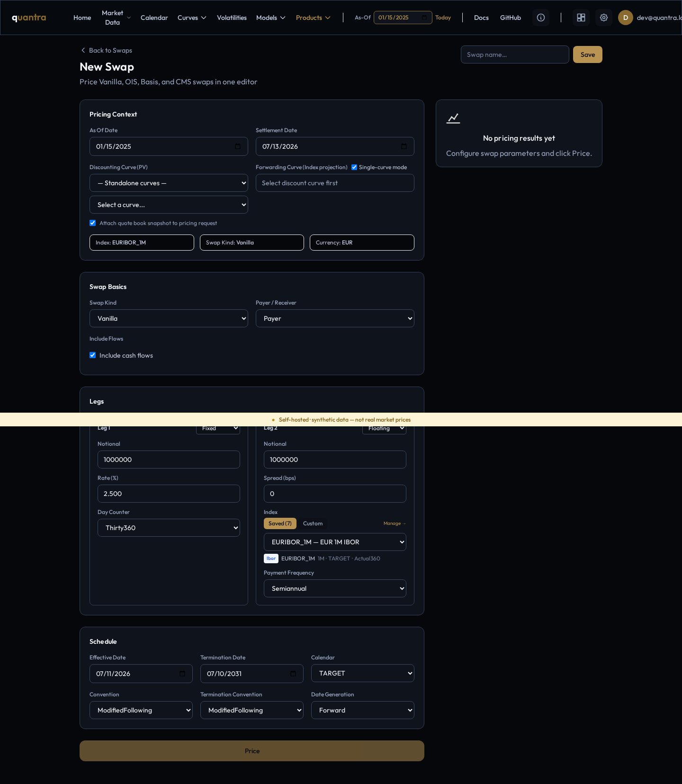
Task: Focus the Swap name input field
Action: 515,54
